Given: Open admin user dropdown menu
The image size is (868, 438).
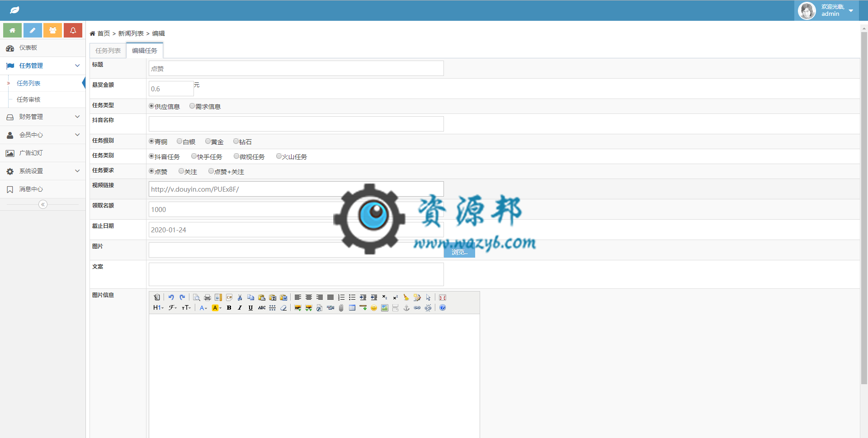Looking at the screenshot, I should [826, 10].
